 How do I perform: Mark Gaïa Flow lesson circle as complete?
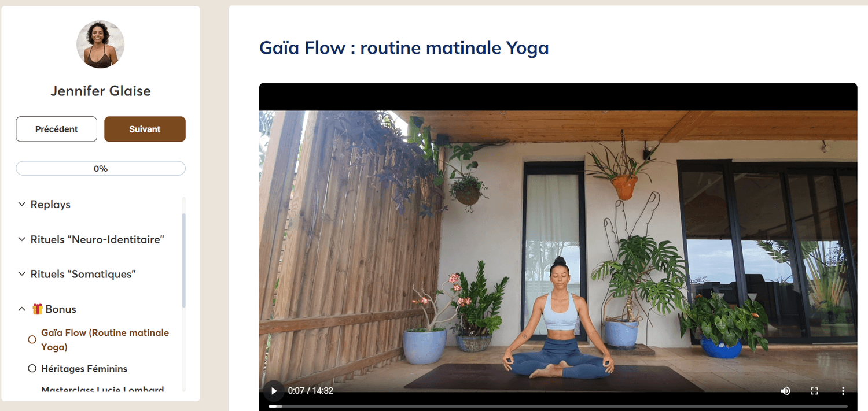coord(32,340)
